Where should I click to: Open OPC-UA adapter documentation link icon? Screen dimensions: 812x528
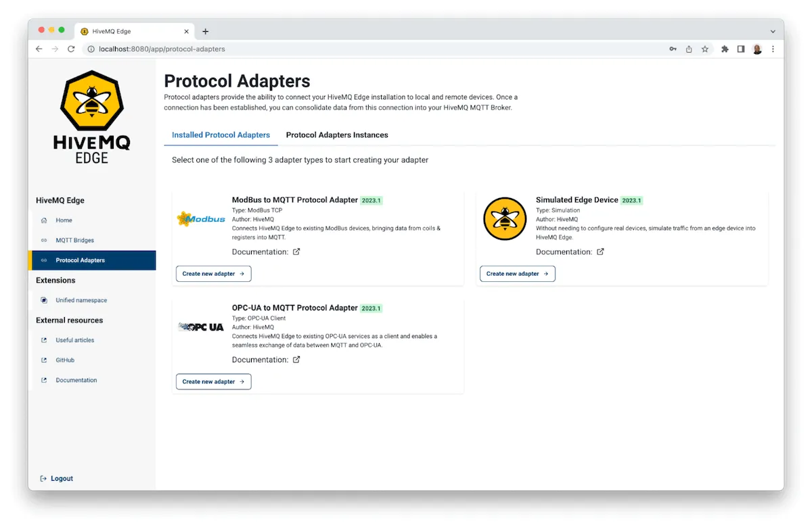click(x=296, y=360)
